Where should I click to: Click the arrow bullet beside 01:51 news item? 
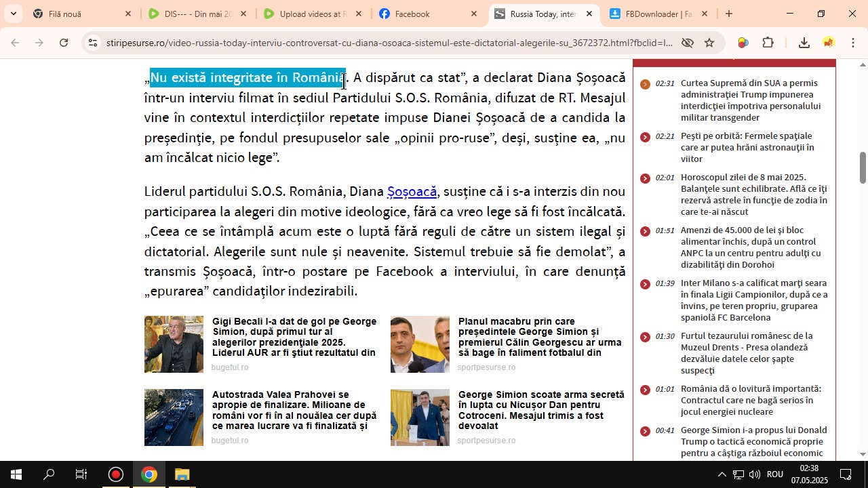point(645,231)
